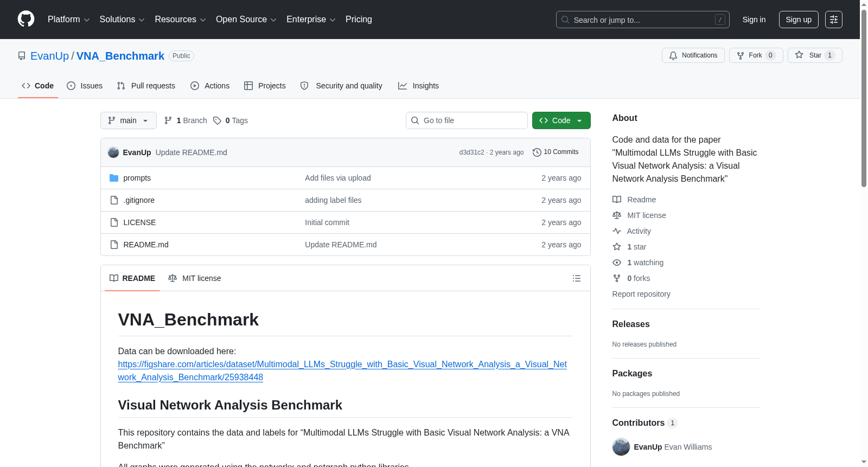868x467 pixels.
Task: Open the Insights tab
Action: [x=418, y=86]
